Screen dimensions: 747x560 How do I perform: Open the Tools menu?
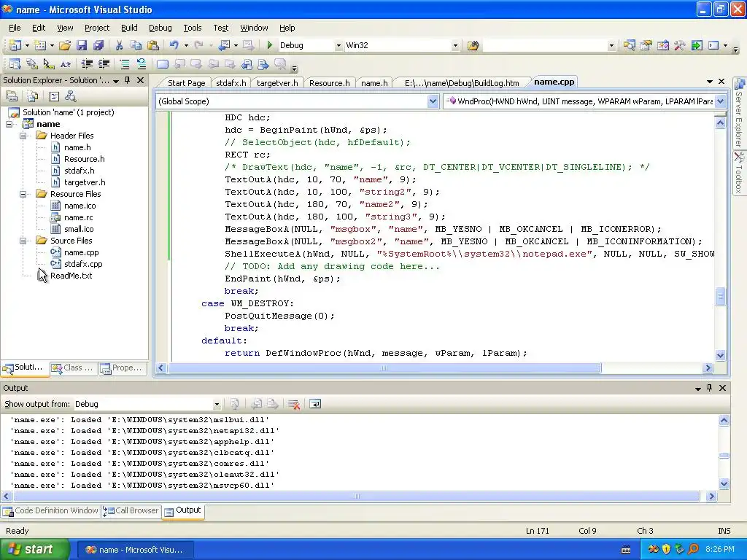point(193,28)
